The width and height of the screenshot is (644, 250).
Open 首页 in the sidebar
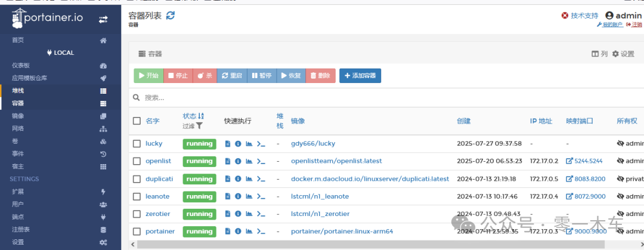[x=60, y=41]
